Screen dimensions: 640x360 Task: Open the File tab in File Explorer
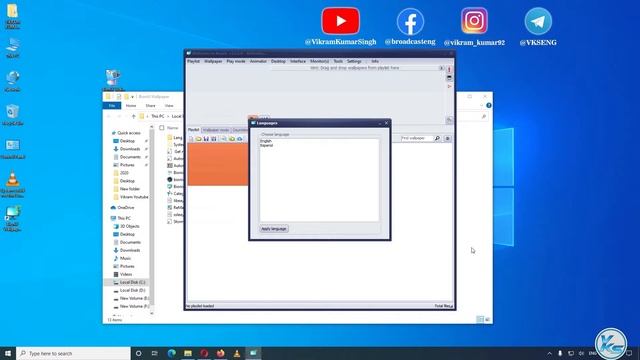coord(112,106)
